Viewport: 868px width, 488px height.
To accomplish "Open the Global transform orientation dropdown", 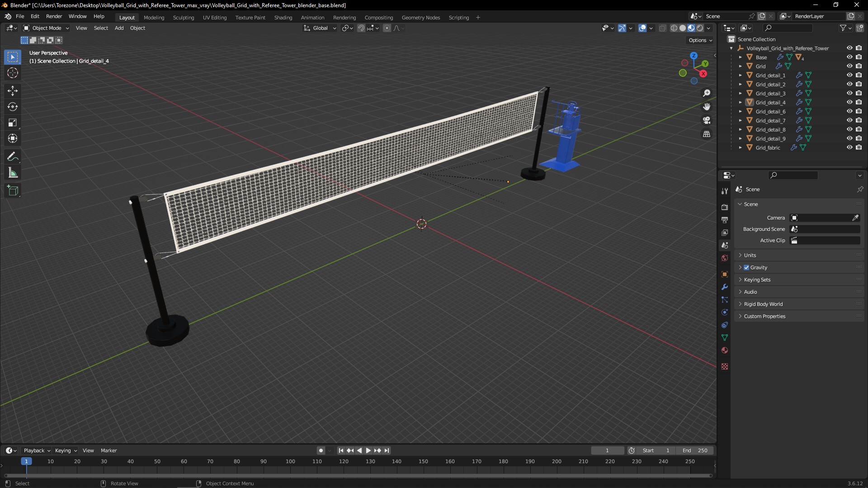I will pyautogui.click(x=320, y=28).
